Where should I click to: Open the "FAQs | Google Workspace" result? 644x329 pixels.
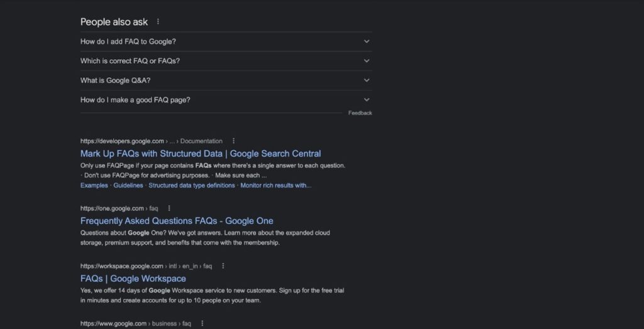[x=133, y=279]
